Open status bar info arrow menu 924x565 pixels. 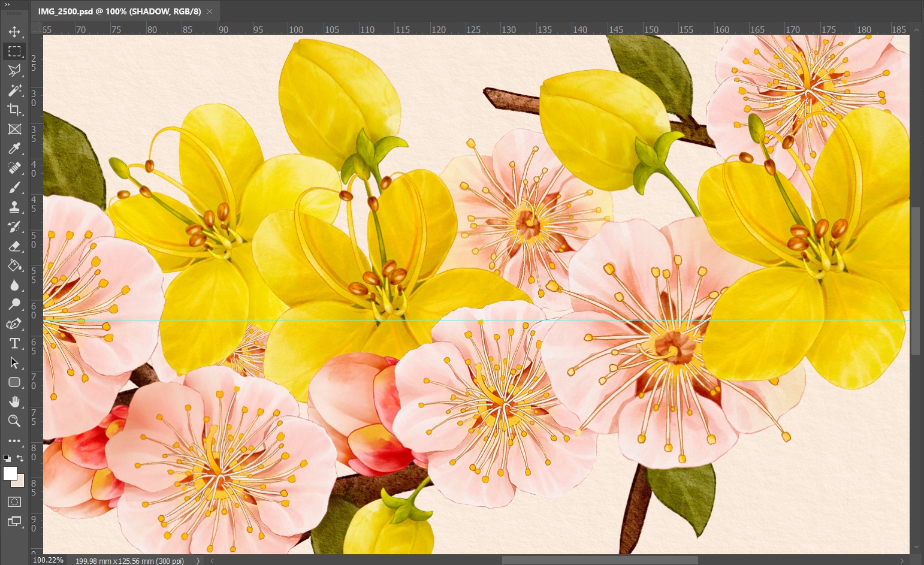click(x=198, y=561)
